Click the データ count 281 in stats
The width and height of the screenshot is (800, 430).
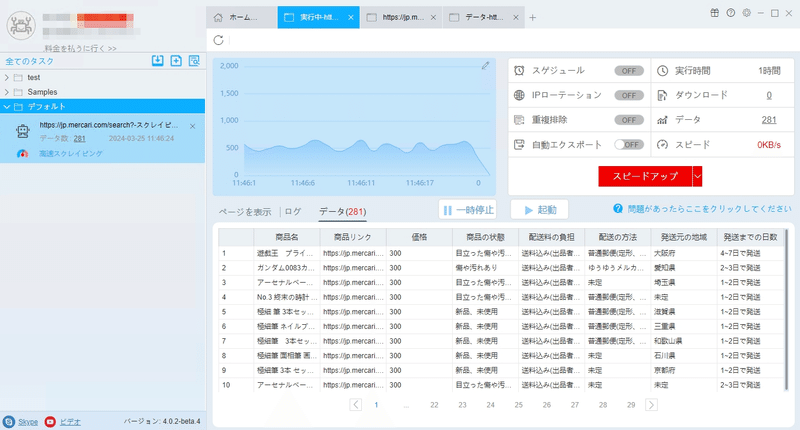coord(769,120)
